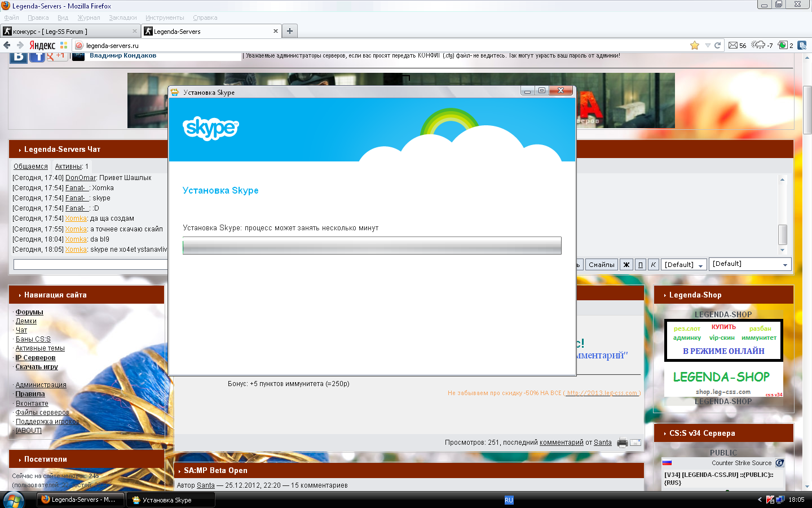This screenshot has width=812, height=508.
Task: Click the green chart icon showing 2
Action: pyautogui.click(x=785, y=45)
